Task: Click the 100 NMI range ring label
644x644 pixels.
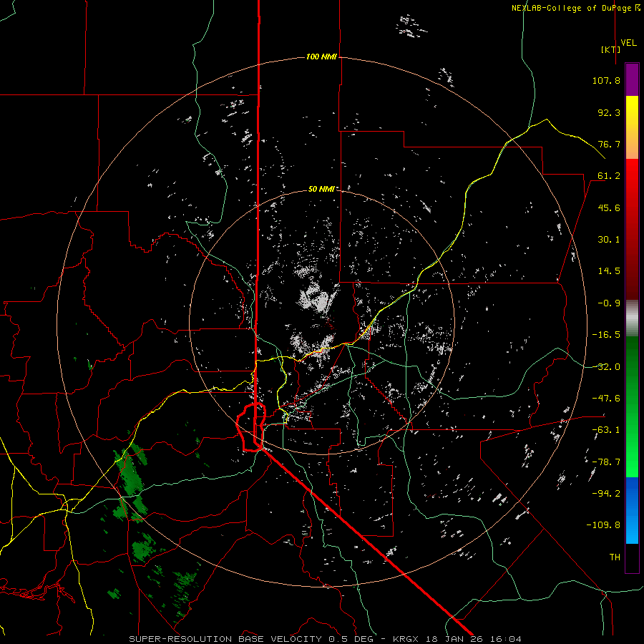Action: click(x=321, y=57)
